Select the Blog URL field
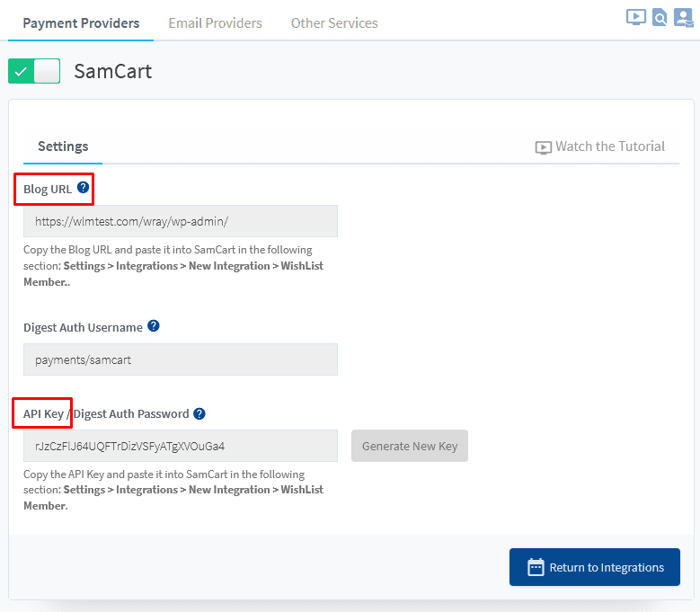700x612 pixels. tap(181, 221)
